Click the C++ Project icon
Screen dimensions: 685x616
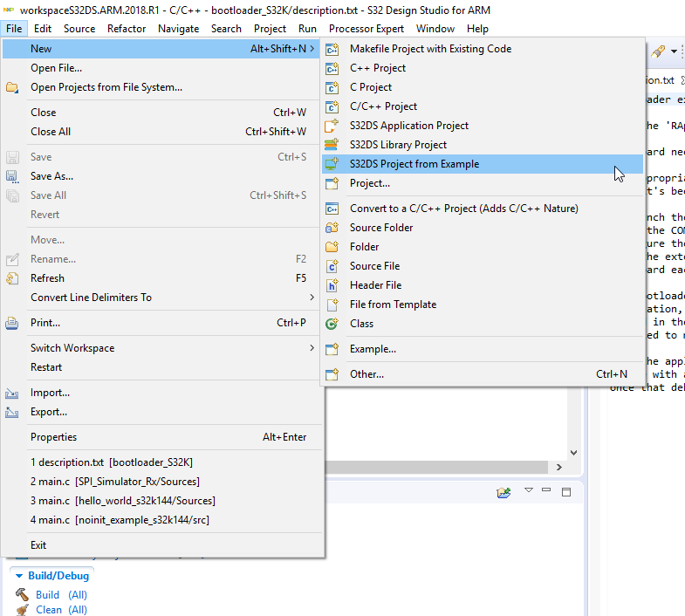pos(332,68)
